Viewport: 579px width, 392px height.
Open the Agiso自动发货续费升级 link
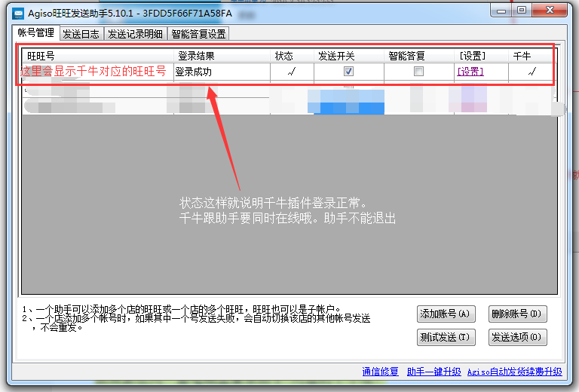pyautogui.click(x=515, y=372)
